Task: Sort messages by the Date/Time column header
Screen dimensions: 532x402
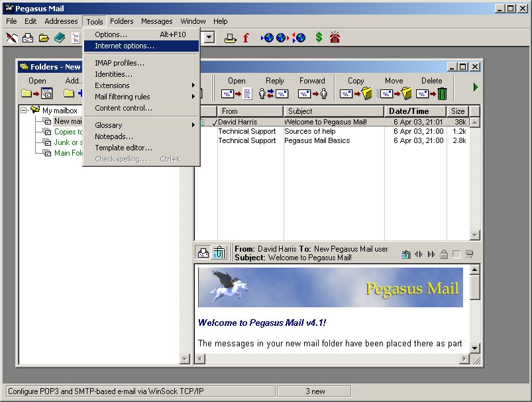Action: pos(409,111)
